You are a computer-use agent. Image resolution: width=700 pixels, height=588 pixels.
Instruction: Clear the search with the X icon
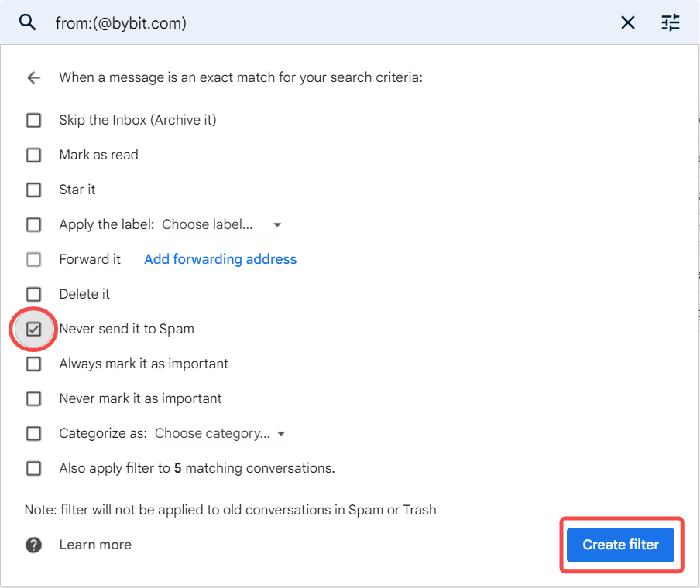click(628, 23)
